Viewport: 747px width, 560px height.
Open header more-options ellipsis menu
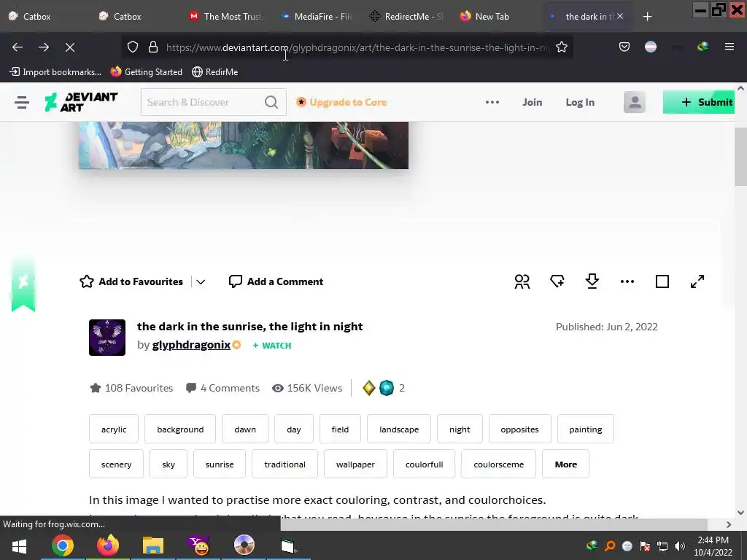click(x=492, y=102)
